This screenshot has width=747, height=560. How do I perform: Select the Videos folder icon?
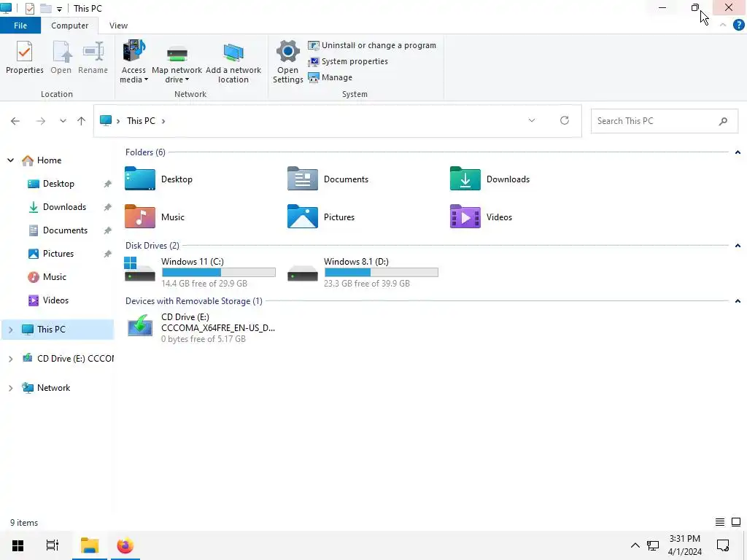(x=465, y=217)
